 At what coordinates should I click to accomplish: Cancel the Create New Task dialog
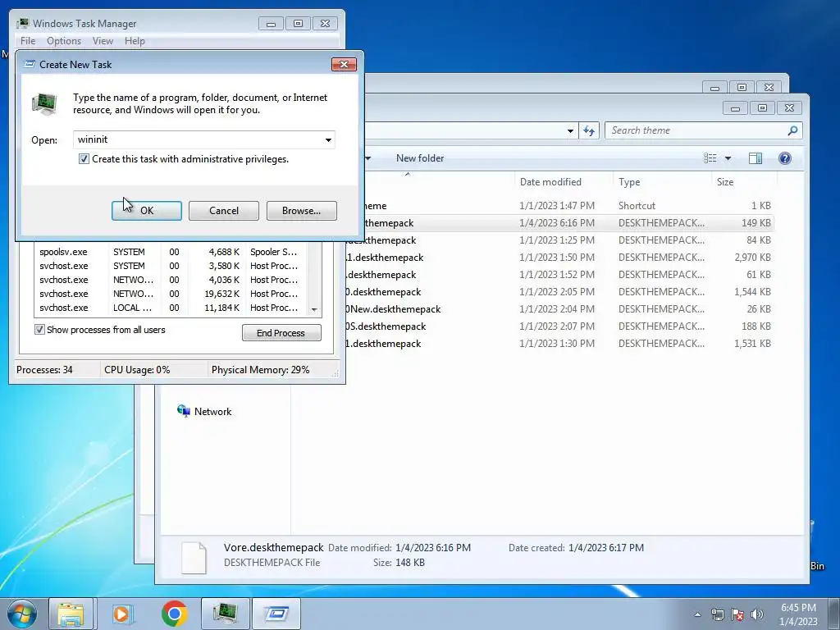[224, 211]
